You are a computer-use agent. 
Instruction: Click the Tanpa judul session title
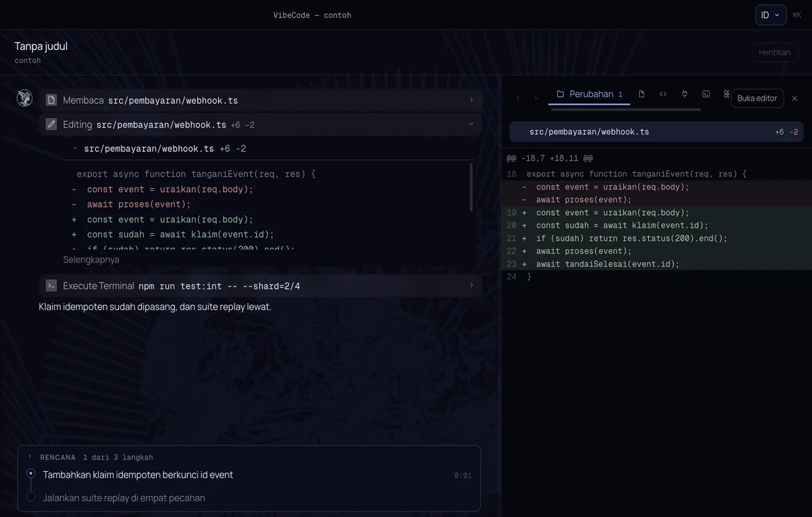click(x=41, y=46)
